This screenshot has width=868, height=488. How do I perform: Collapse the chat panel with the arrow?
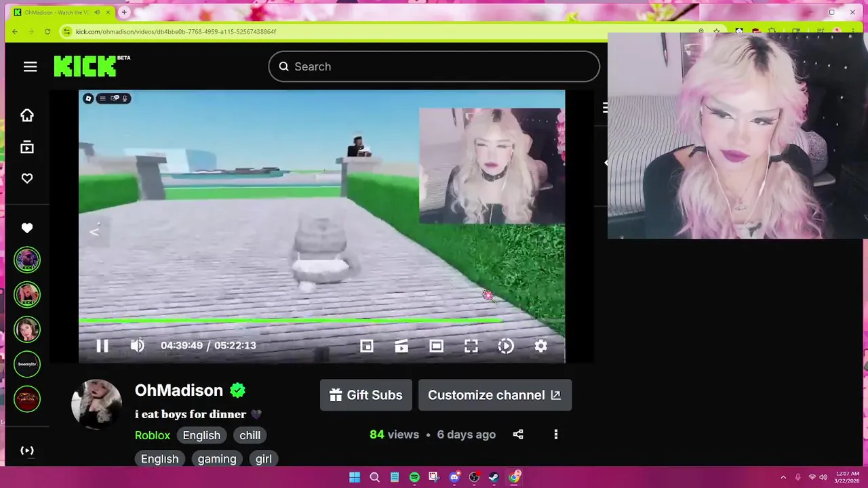[605, 163]
